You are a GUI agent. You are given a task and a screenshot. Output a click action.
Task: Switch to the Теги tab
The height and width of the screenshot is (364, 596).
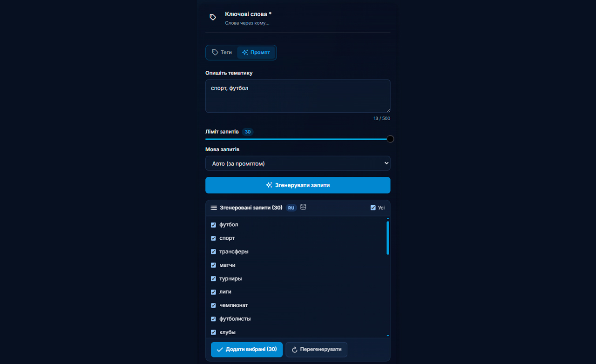pyautogui.click(x=222, y=53)
